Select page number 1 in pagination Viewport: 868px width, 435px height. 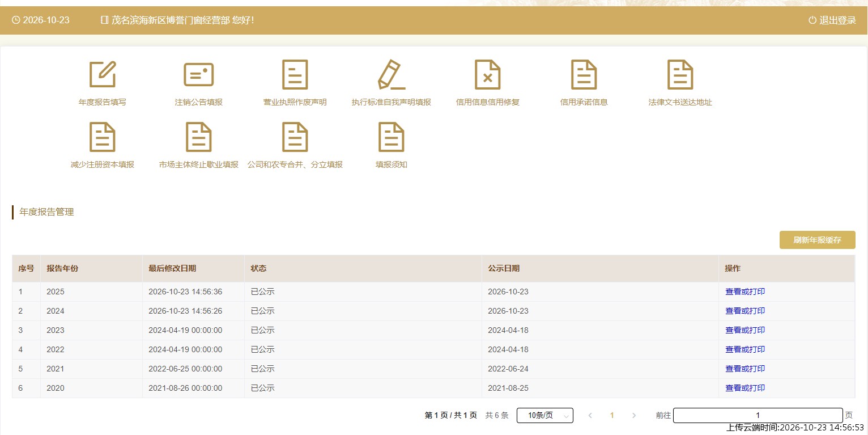tap(612, 416)
